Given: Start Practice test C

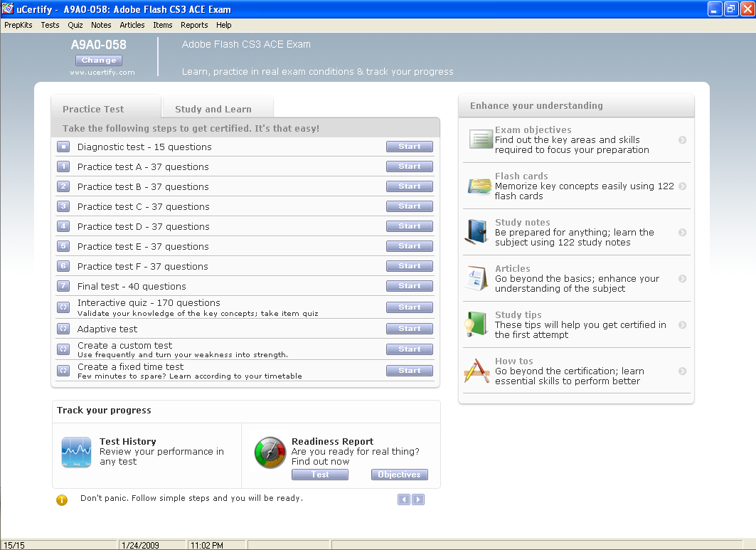Looking at the screenshot, I should click(x=410, y=206).
